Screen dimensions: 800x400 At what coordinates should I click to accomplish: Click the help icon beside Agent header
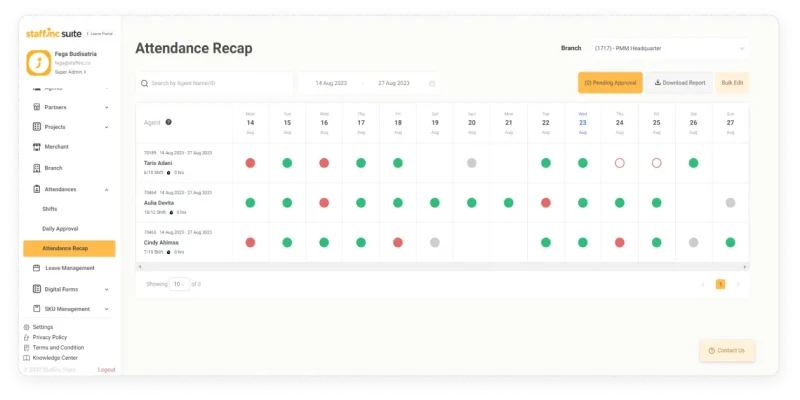coord(168,122)
